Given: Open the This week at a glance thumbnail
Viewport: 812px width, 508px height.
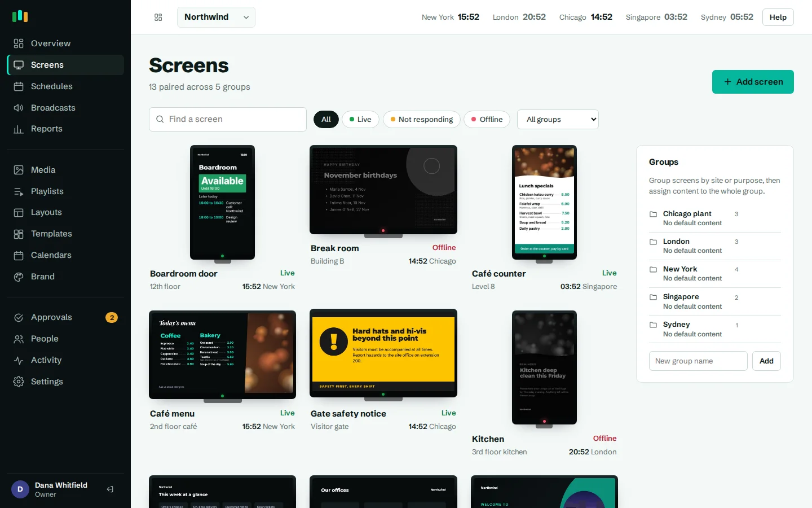Looking at the screenshot, I should 222,492.
